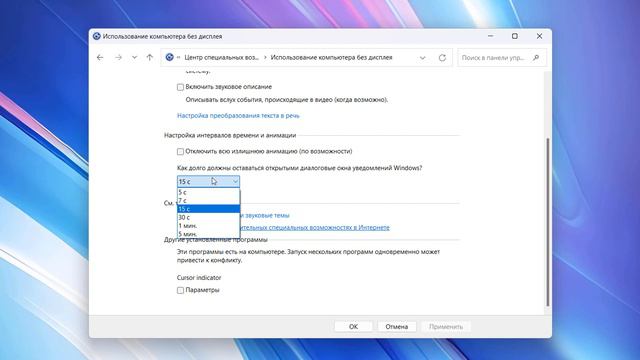Click the 'Отмена' button

pyautogui.click(x=396, y=327)
